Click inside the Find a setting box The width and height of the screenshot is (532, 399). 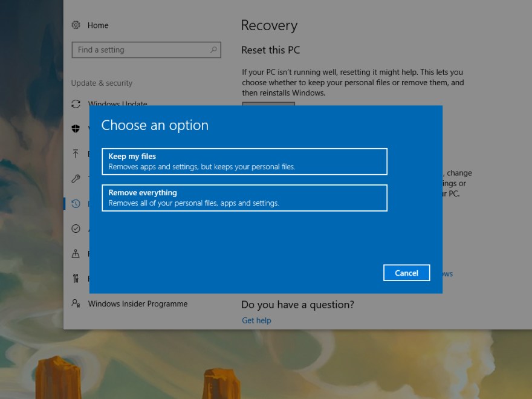[139, 50]
